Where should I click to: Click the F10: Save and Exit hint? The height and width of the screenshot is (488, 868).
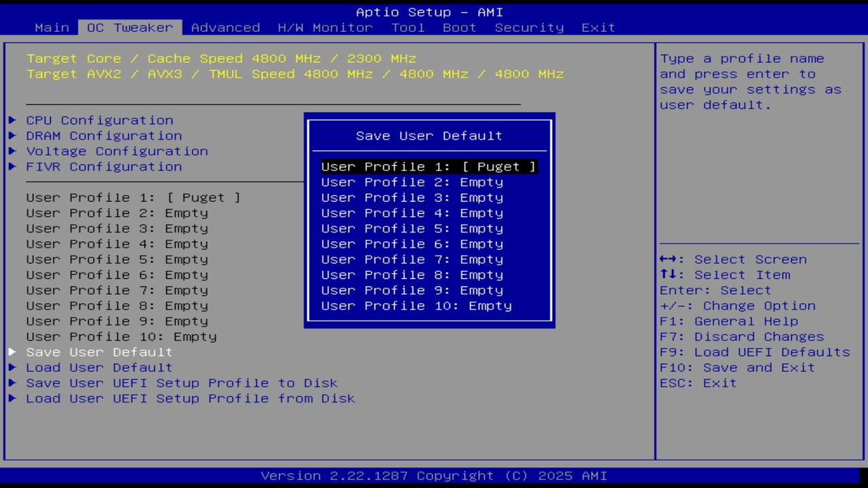(x=738, y=367)
